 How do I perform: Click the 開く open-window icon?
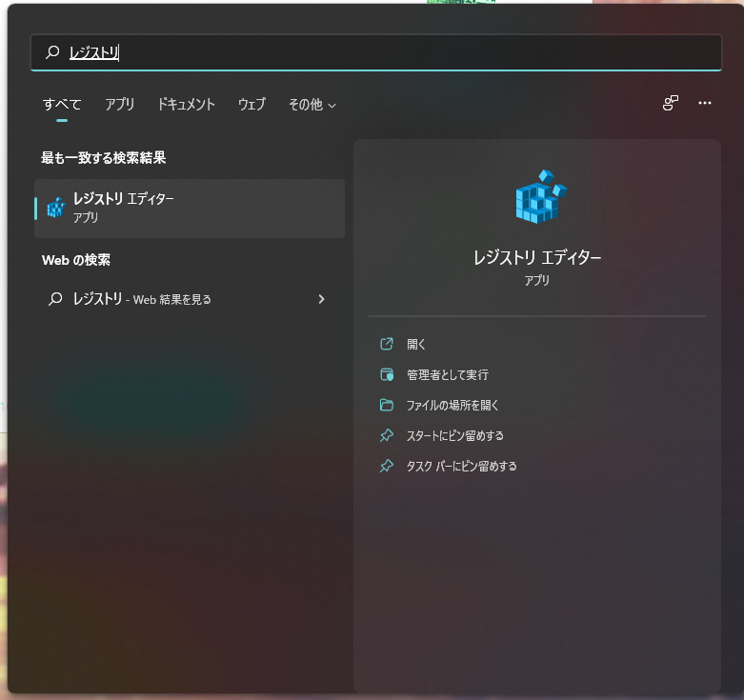(387, 344)
